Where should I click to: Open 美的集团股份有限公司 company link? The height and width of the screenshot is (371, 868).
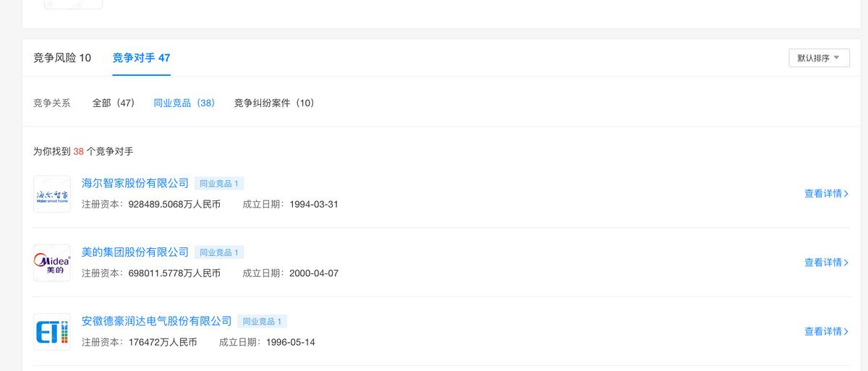(135, 252)
